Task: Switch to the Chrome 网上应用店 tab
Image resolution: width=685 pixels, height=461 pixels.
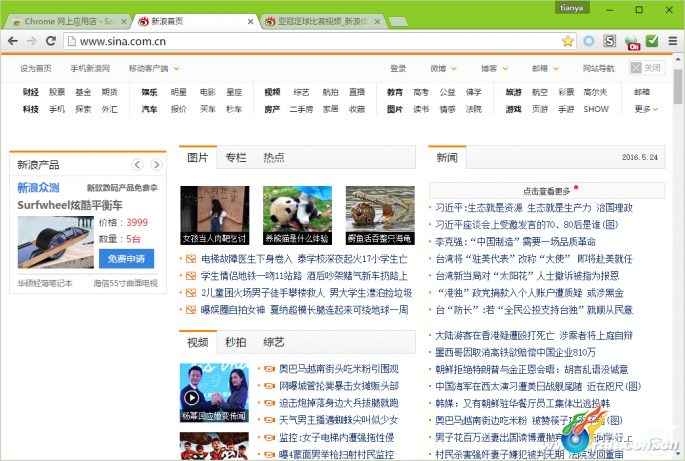Action: pos(70,21)
